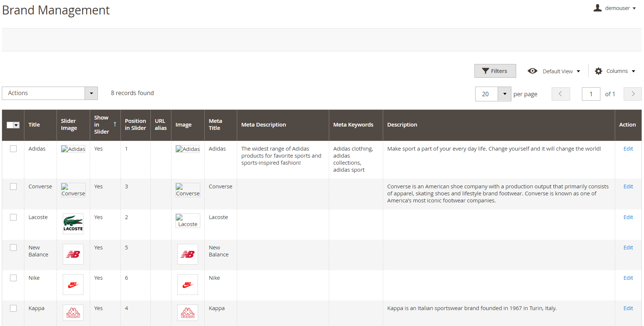Click broken Lacoste image column thumbnail
The height and width of the screenshot is (326, 644).
point(188,221)
